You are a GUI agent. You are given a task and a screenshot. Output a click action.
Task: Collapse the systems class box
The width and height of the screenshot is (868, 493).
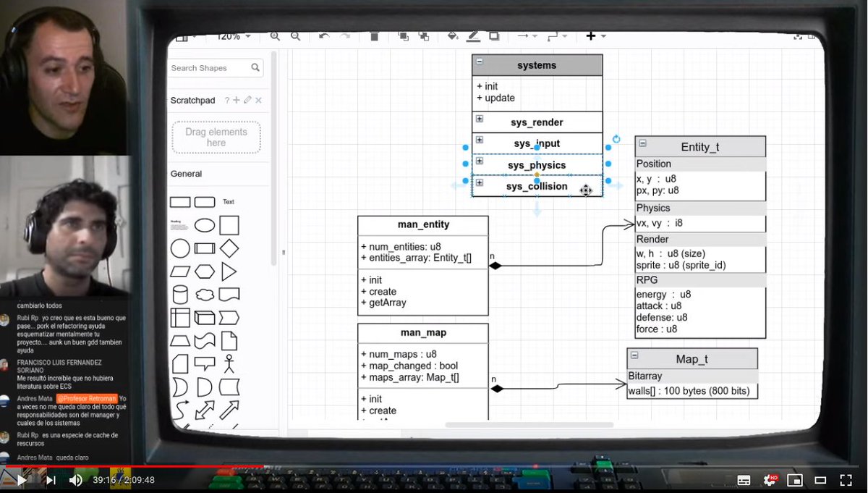479,62
